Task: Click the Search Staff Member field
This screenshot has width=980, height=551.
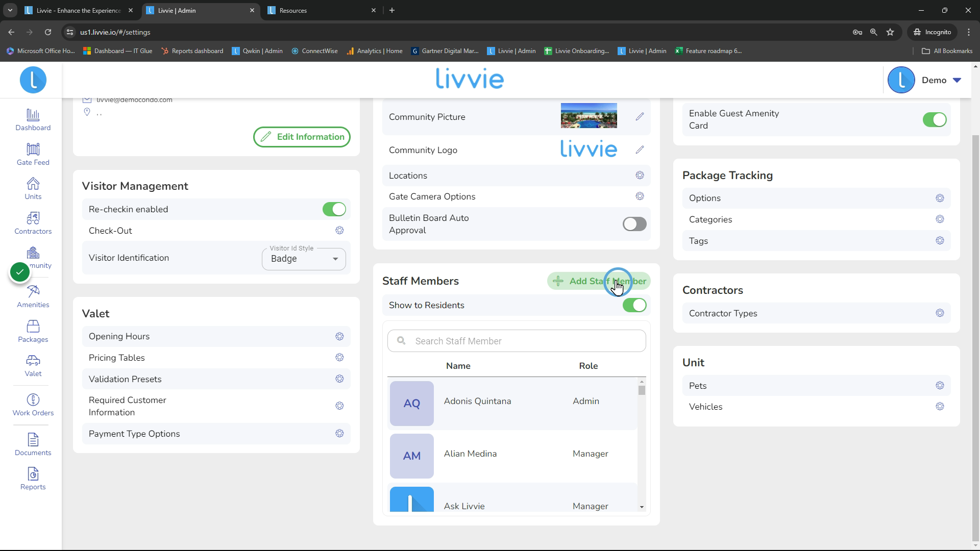Action: pos(517,341)
